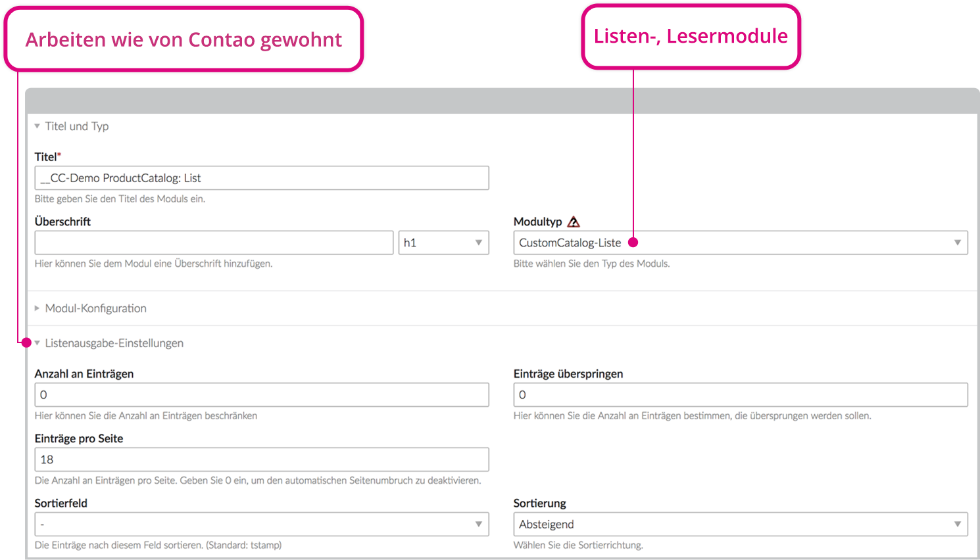Click the Anzahl an Einträgen label

pyautogui.click(x=84, y=374)
